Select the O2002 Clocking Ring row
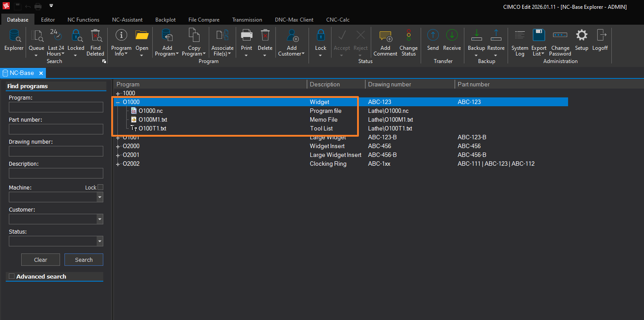The width and height of the screenshot is (644, 320). tap(341, 164)
